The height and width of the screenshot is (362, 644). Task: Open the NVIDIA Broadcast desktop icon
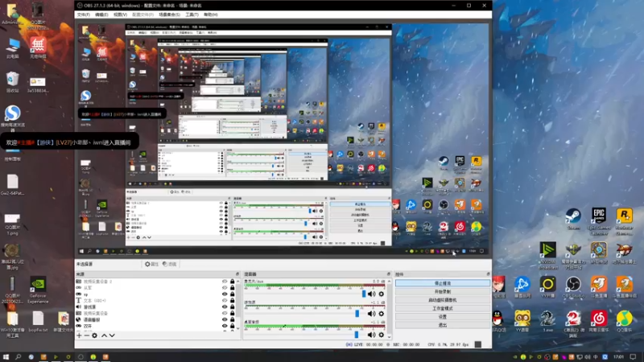click(x=548, y=256)
